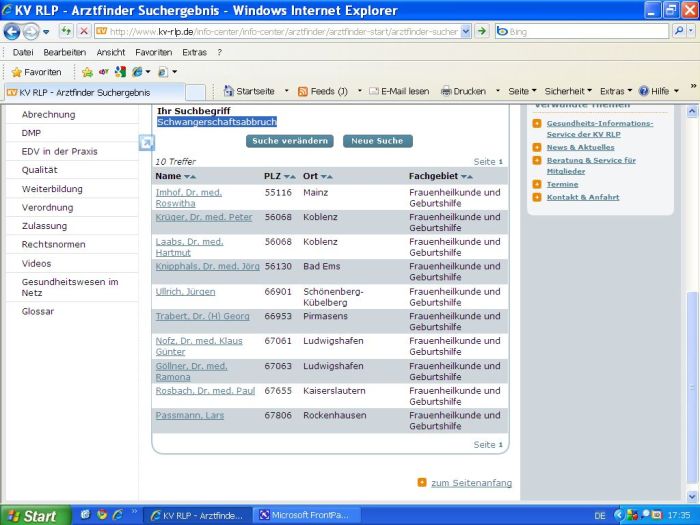Image resolution: width=700 pixels, height=525 pixels.
Task: Click the Chrome quick launch icon in taskbar
Action: coord(102,515)
